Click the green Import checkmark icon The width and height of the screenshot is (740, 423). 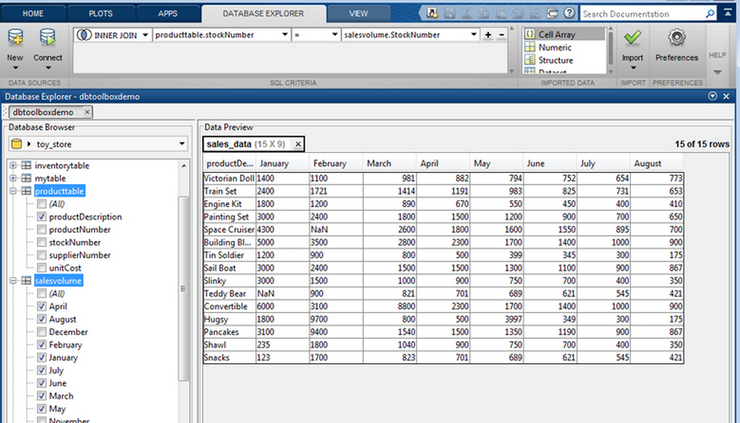(632, 37)
